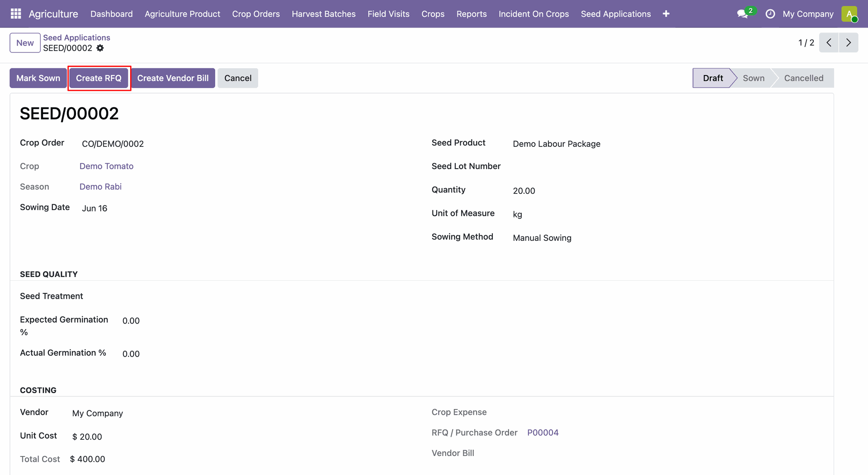868x475 pixels.
Task: Open the Demo Tomato crop link
Action: click(x=107, y=166)
